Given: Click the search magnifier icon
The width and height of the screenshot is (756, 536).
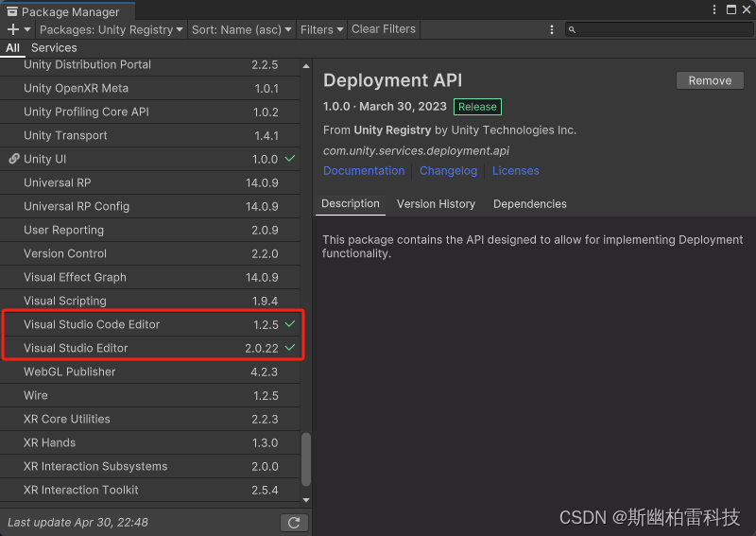Looking at the screenshot, I should coord(572,30).
